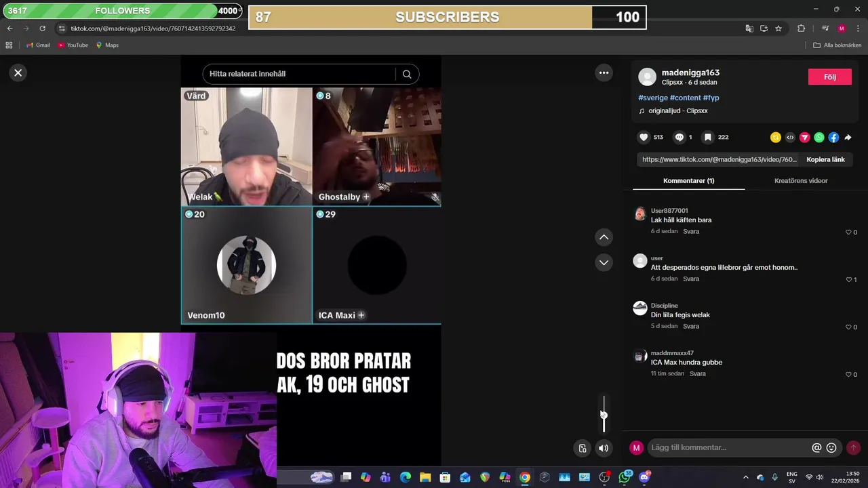Open the apps grid shortcut
This screenshot has width=868, height=488.
(9, 45)
